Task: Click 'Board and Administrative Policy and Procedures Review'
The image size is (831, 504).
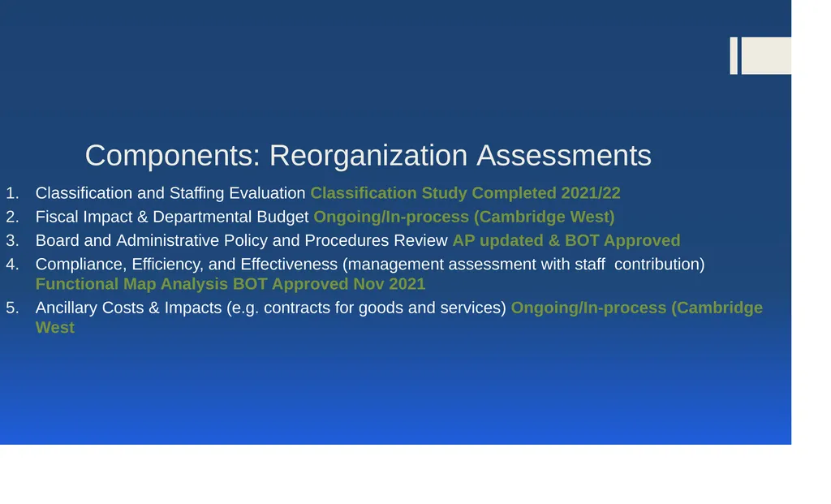Action: coord(242,241)
